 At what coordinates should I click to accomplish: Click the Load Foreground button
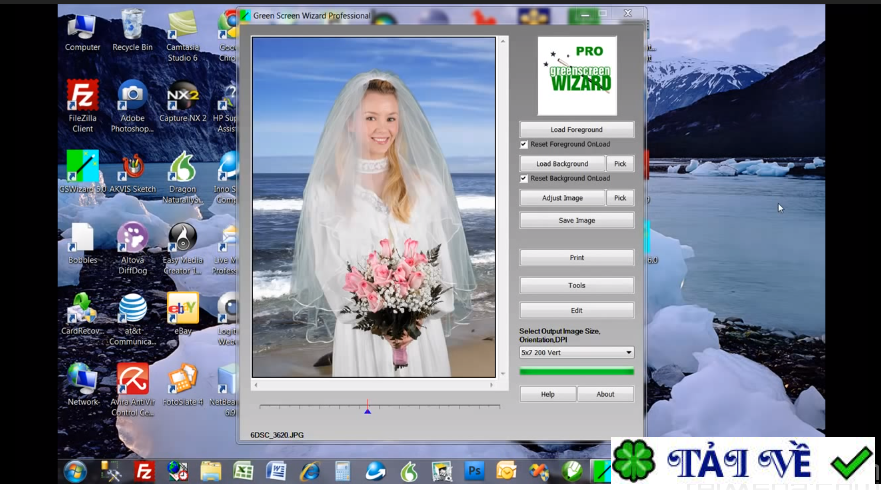(576, 130)
